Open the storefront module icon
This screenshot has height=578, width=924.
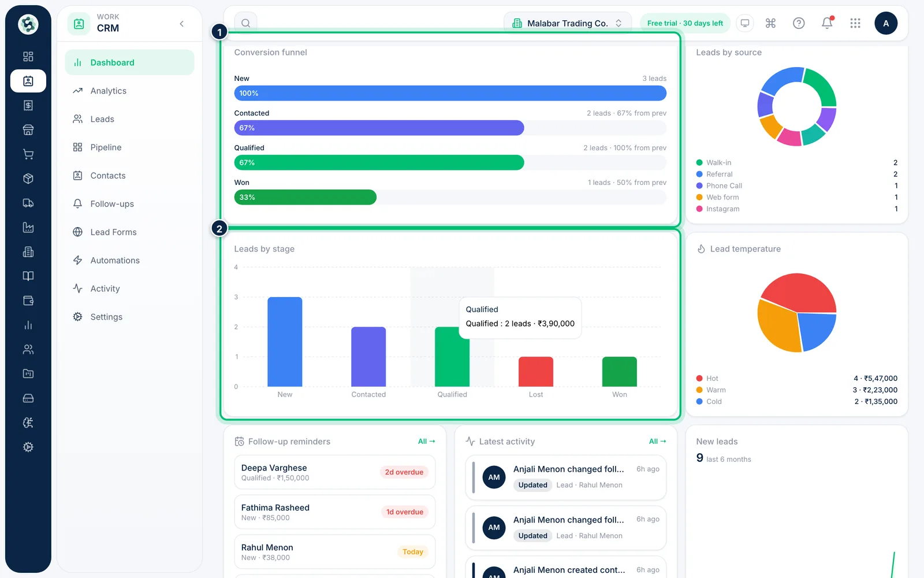[x=28, y=130]
